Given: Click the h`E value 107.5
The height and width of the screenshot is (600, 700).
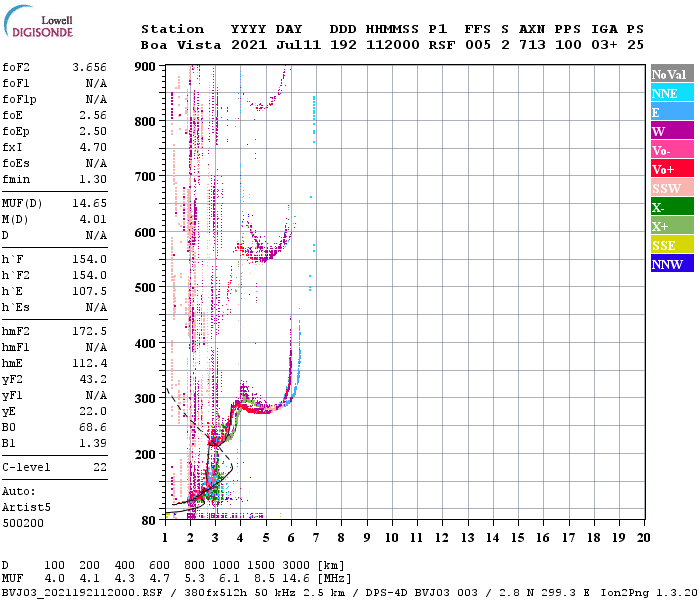Looking at the screenshot, I should (89, 292).
